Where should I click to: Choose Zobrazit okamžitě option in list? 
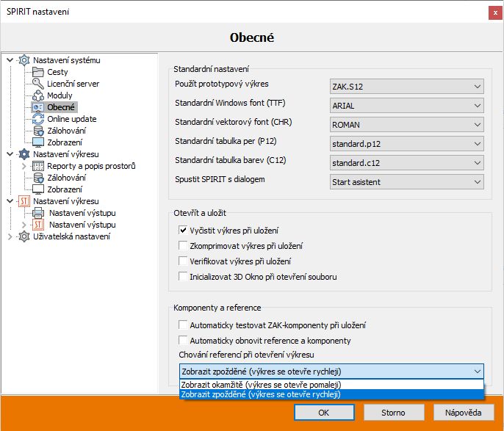[x=331, y=384]
